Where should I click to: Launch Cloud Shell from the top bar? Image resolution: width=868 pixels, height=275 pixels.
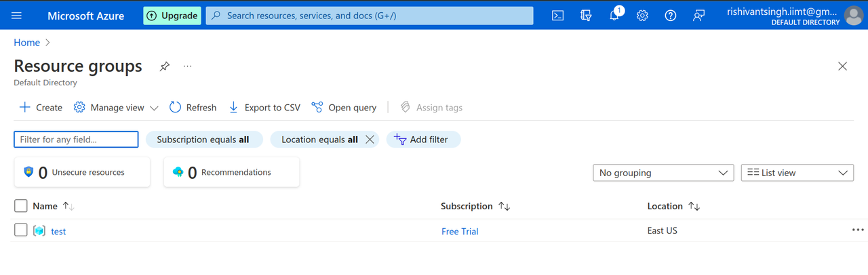(x=558, y=16)
